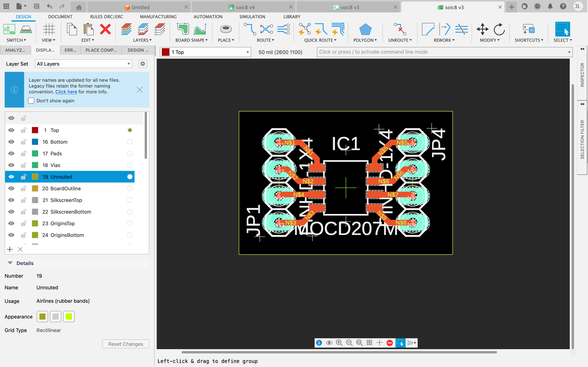Click the Reset Changes button
The width and height of the screenshot is (588, 367).
pos(126,344)
